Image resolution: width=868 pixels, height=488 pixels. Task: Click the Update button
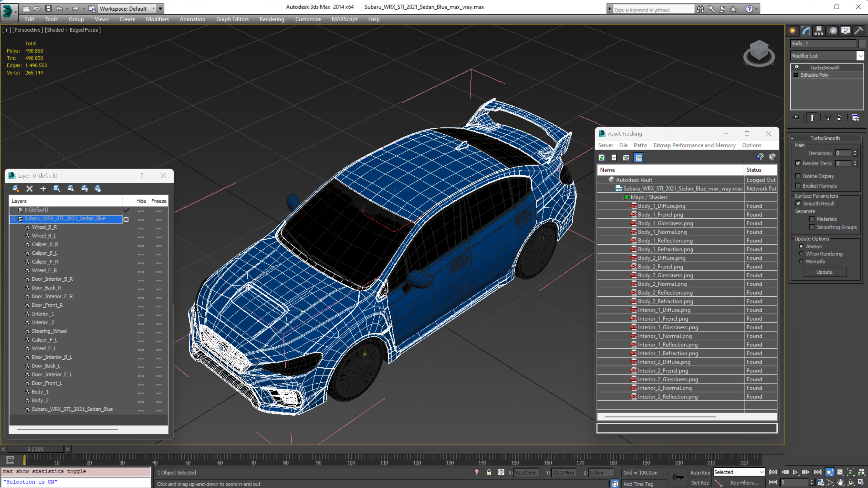pos(824,272)
